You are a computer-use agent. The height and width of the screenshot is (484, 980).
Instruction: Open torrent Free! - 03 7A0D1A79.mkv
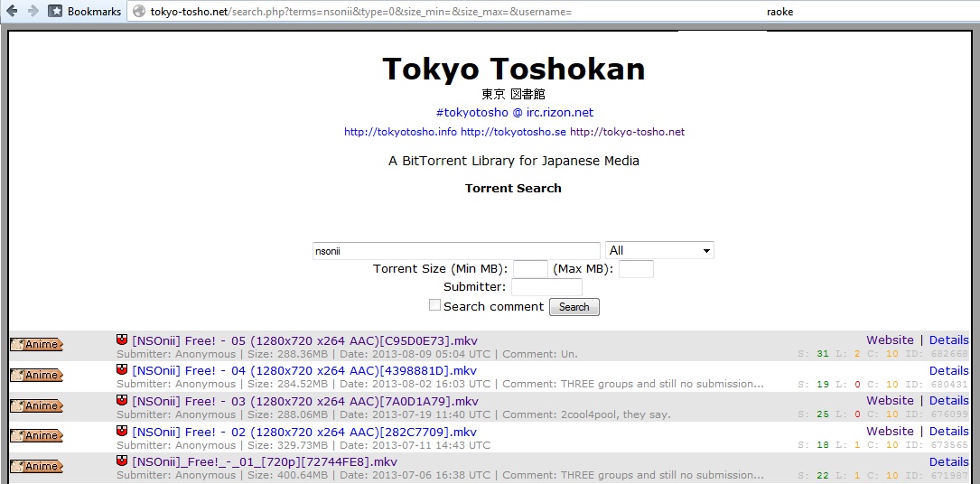[x=305, y=401]
